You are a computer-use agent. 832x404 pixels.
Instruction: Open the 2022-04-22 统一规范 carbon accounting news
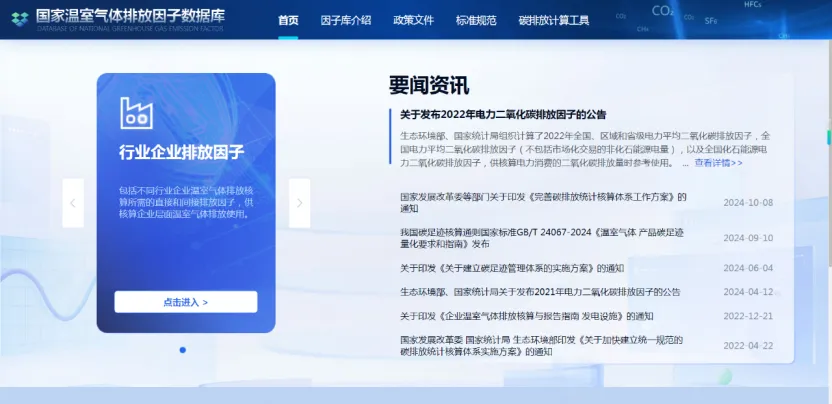click(x=541, y=346)
